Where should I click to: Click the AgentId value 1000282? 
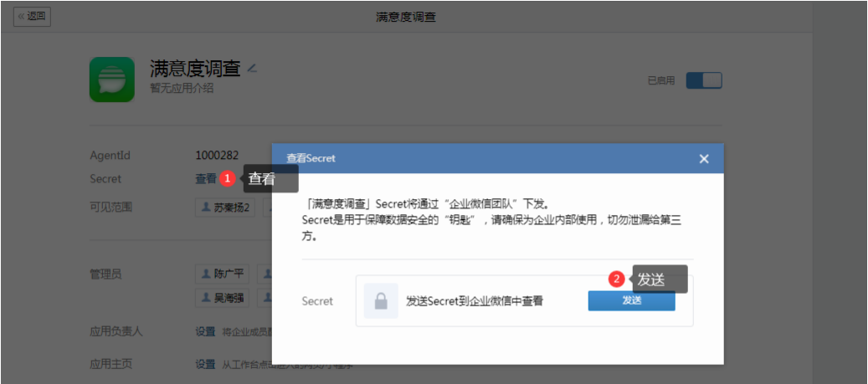(x=217, y=156)
